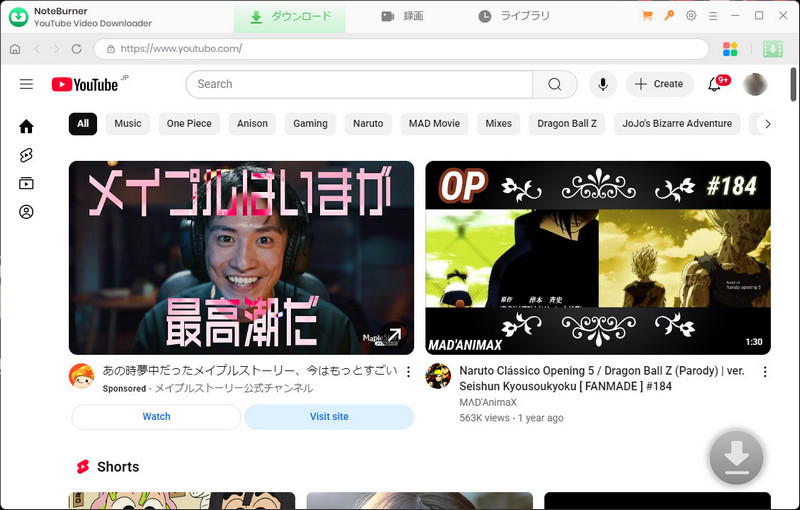Click the green download queue icon
This screenshot has height=510, width=800.
(x=772, y=49)
